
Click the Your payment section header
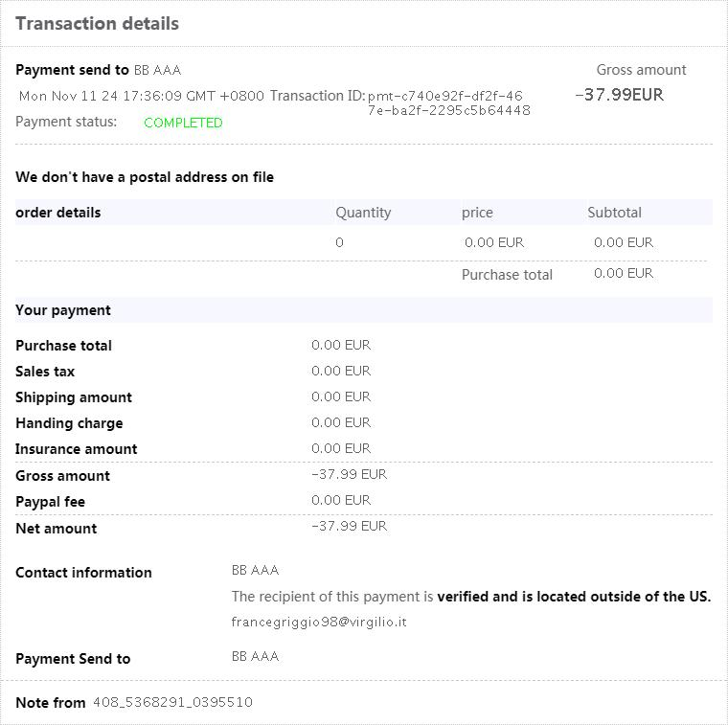[x=63, y=310]
